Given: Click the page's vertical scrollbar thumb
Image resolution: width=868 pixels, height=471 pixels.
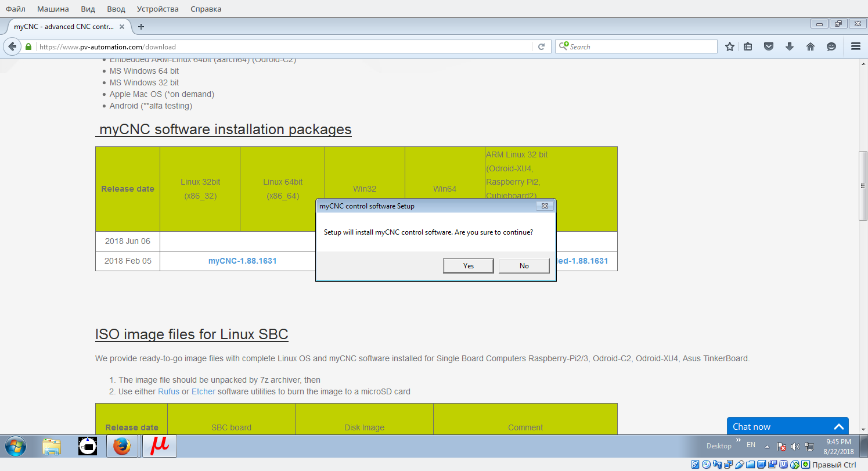Looking at the screenshot, I should coord(863,186).
